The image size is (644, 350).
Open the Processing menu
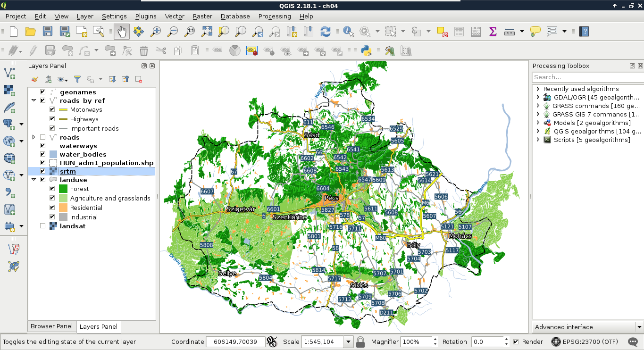pyautogui.click(x=274, y=16)
